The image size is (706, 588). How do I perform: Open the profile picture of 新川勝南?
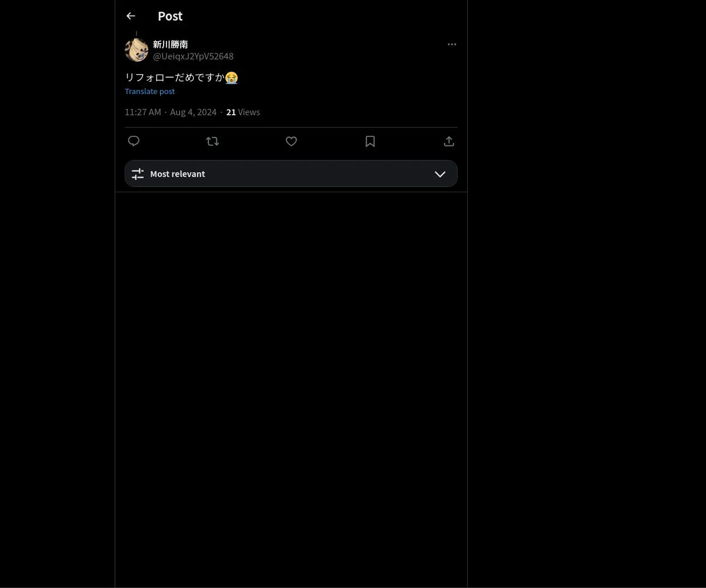tap(136, 50)
